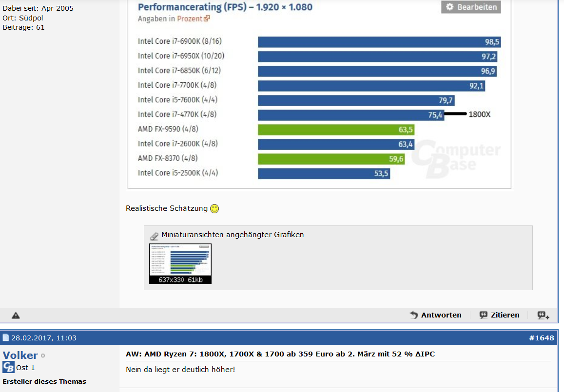Click the Dabei seit: Apr 2005 text
Image resolution: width=564 pixels, height=392 pixels.
tap(38, 8)
